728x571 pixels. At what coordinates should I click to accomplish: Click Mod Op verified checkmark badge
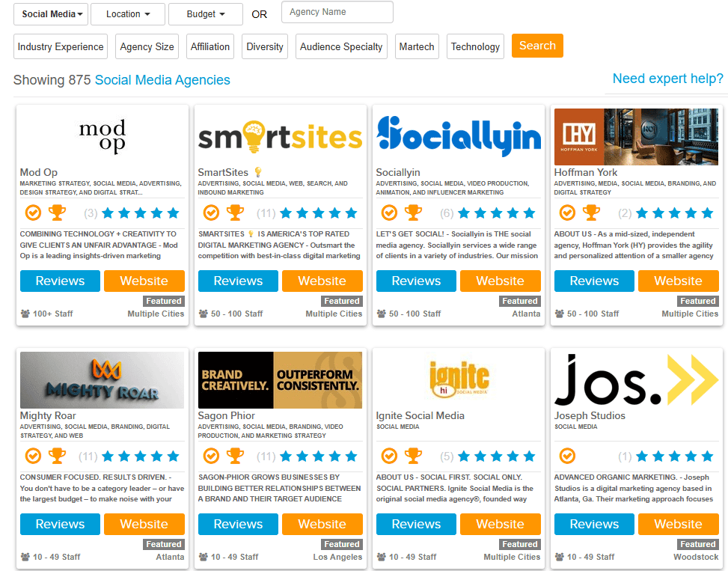(x=33, y=213)
